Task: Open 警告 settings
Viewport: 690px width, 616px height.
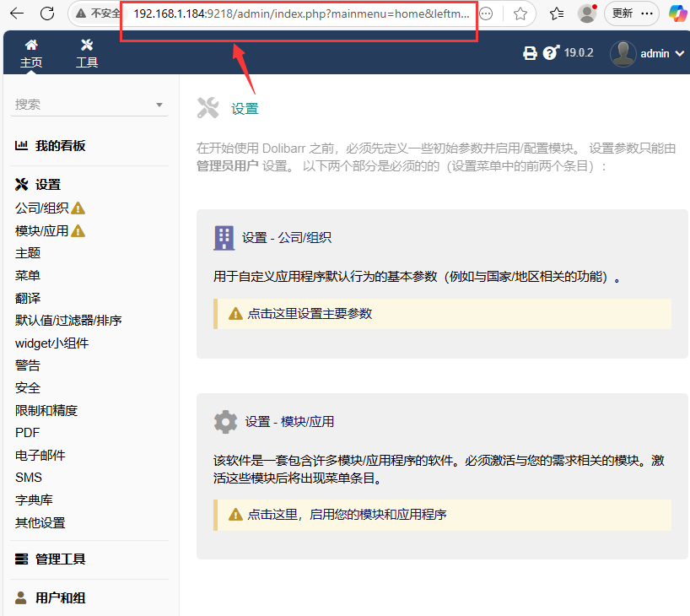Action: tap(28, 365)
